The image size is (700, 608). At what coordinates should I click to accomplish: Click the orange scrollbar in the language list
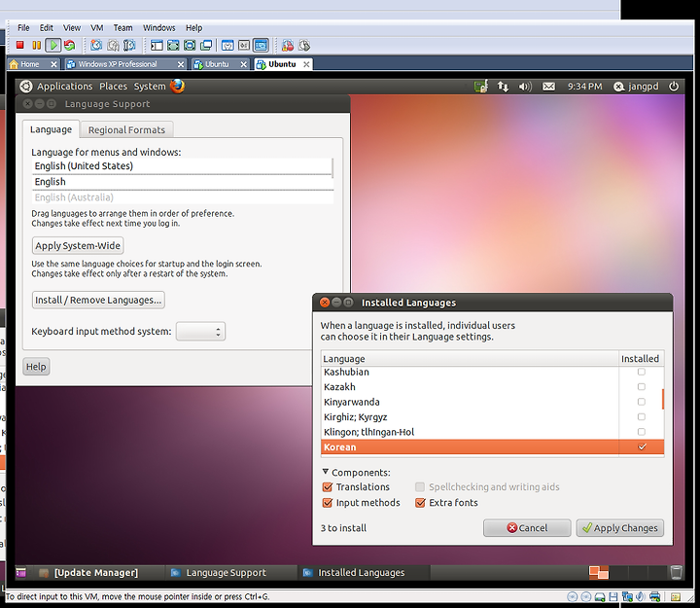point(663,399)
